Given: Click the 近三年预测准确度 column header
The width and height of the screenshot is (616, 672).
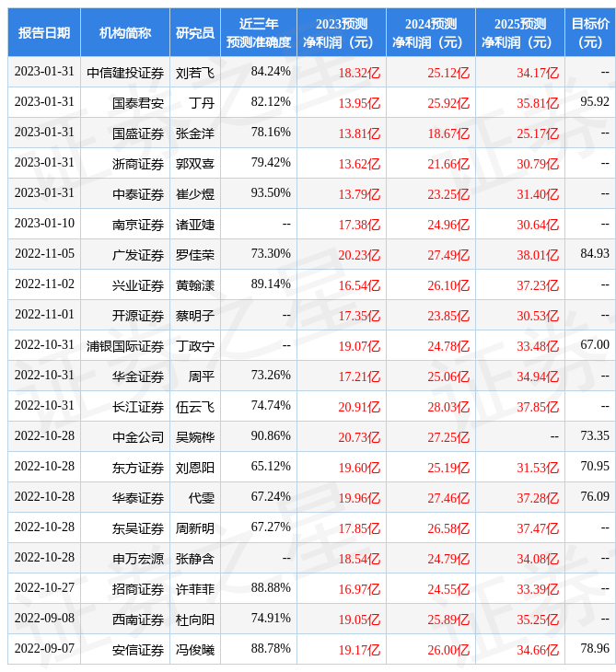Looking at the screenshot, I should [259, 32].
